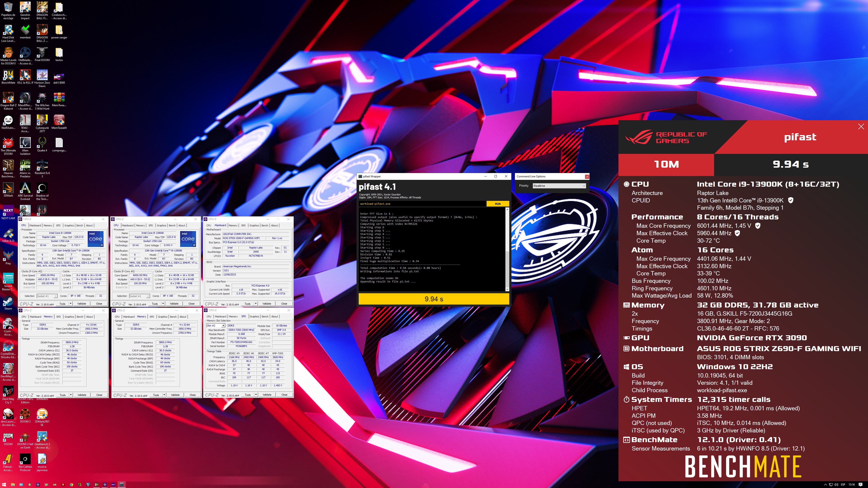Open the notifications icon in system tray
The height and width of the screenshot is (488, 868).
[x=861, y=485]
